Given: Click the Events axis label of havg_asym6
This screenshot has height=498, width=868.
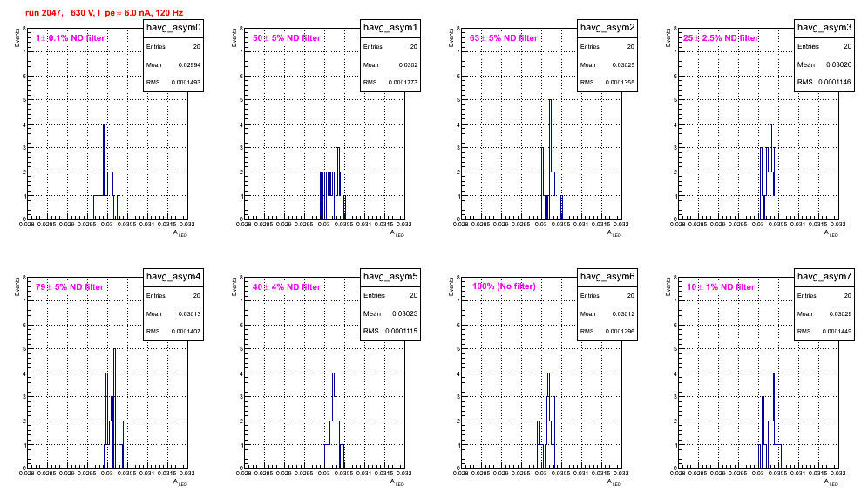Looking at the screenshot, I should pyautogui.click(x=451, y=287).
